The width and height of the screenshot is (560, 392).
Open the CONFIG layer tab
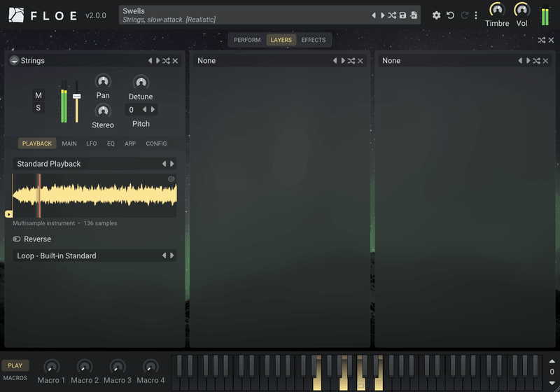click(x=156, y=143)
